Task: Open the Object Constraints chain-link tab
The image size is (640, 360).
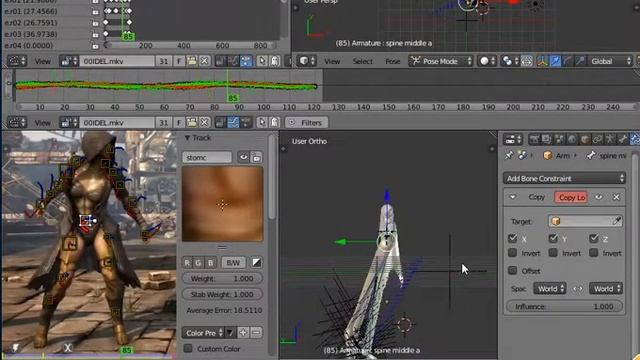Action: pyautogui.click(x=598, y=140)
